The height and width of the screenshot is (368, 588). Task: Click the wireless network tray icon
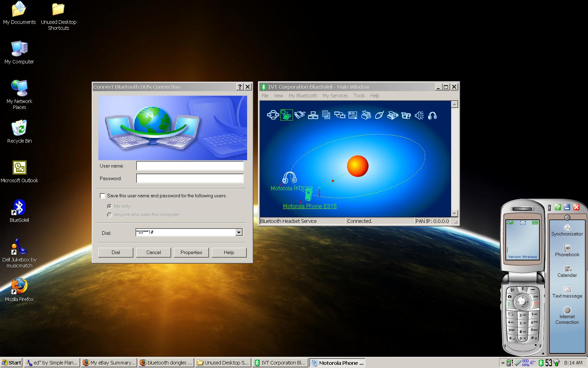[x=556, y=363]
